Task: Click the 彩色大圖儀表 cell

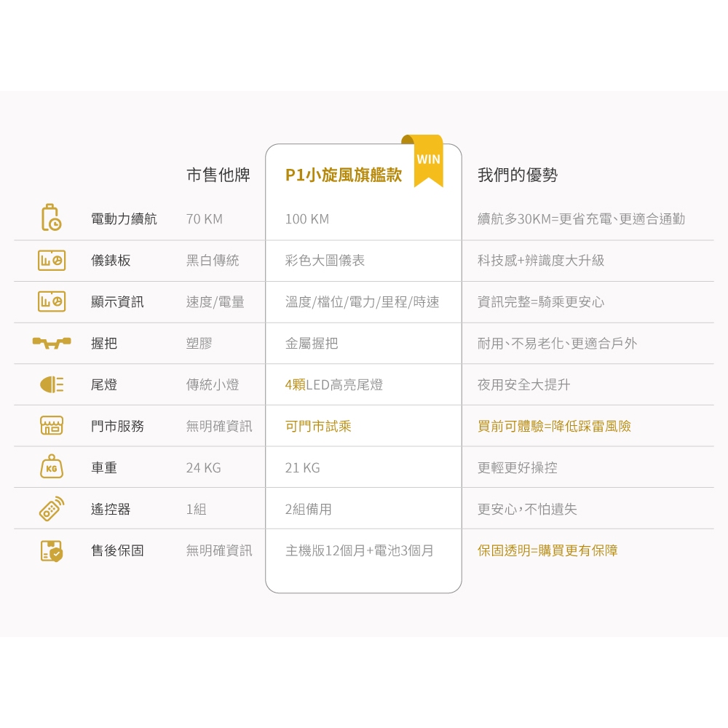Action: (325, 261)
